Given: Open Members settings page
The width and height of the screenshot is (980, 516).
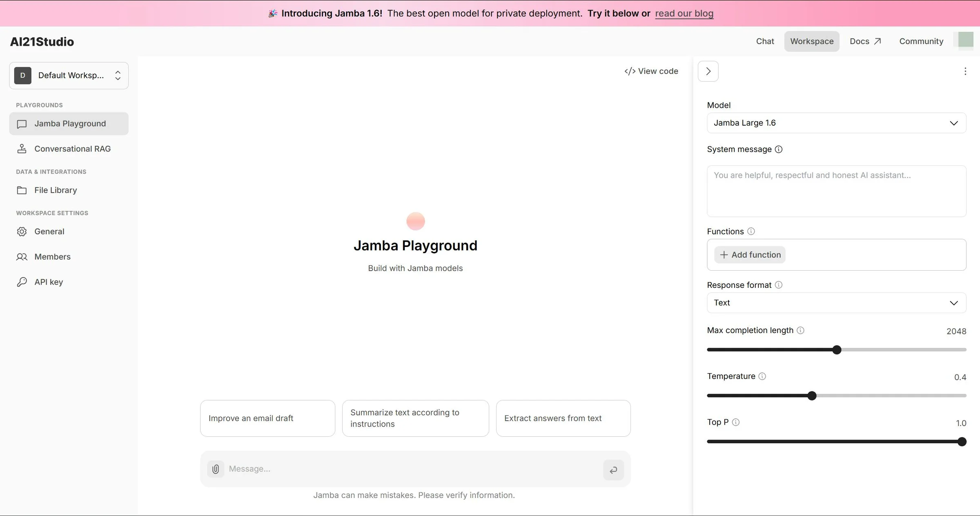Looking at the screenshot, I should pyautogui.click(x=69, y=257).
